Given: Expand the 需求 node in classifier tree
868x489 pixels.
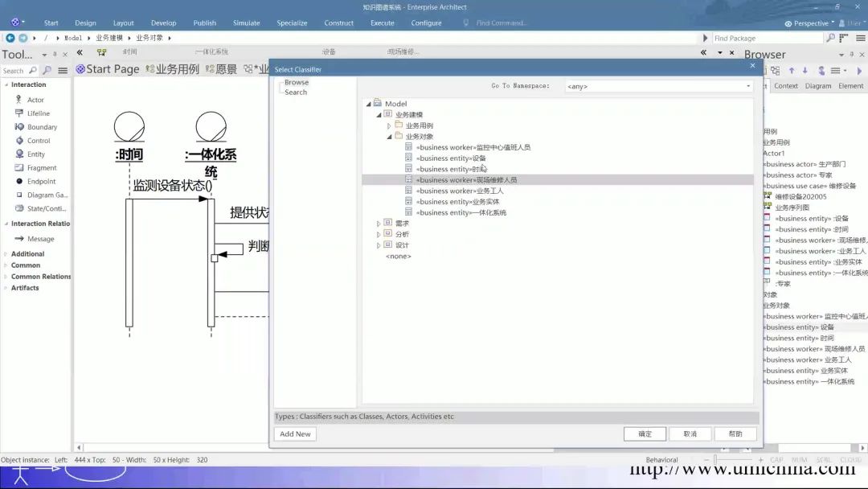Looking at the screenshot, I should 379,224.
